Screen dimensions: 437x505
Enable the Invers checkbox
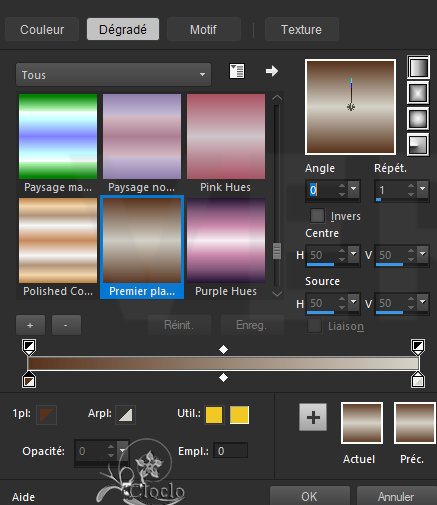tap(317, 216)
